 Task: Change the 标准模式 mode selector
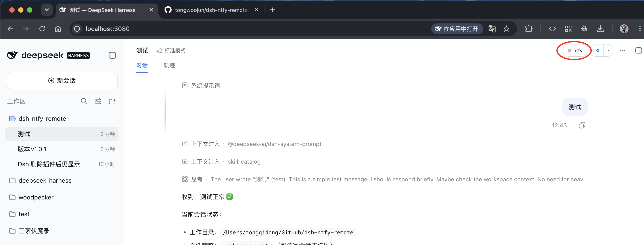[171, 50]
